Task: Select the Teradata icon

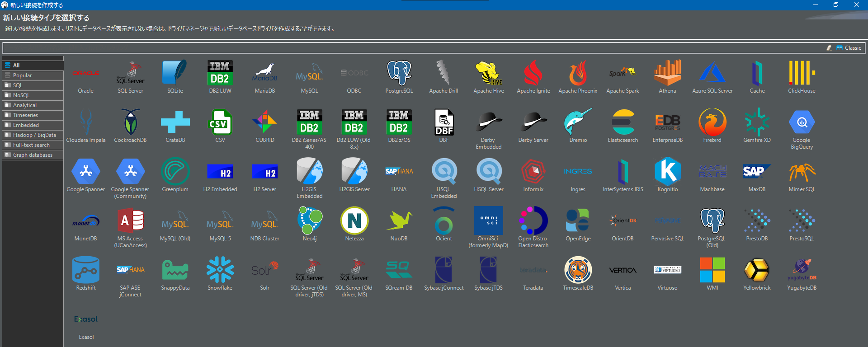Action: [x=533, y=270]
